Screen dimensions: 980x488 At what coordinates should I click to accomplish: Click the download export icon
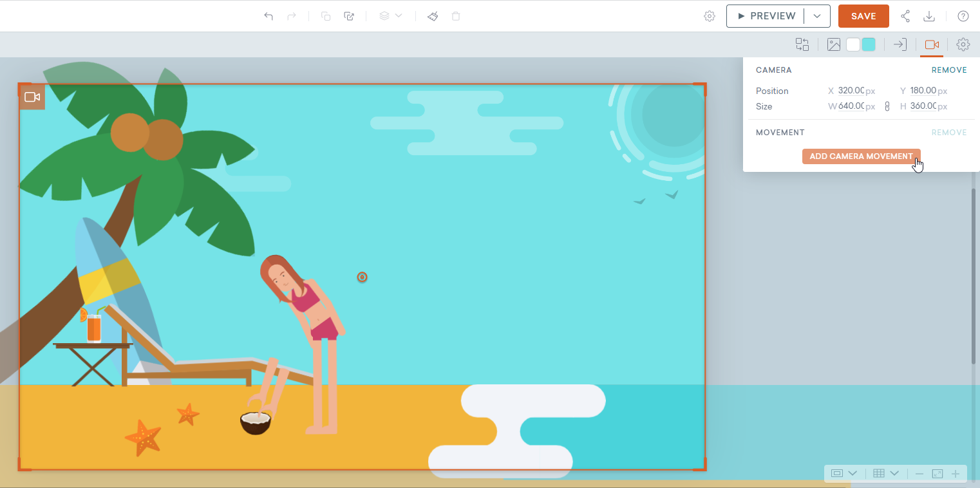929,16
